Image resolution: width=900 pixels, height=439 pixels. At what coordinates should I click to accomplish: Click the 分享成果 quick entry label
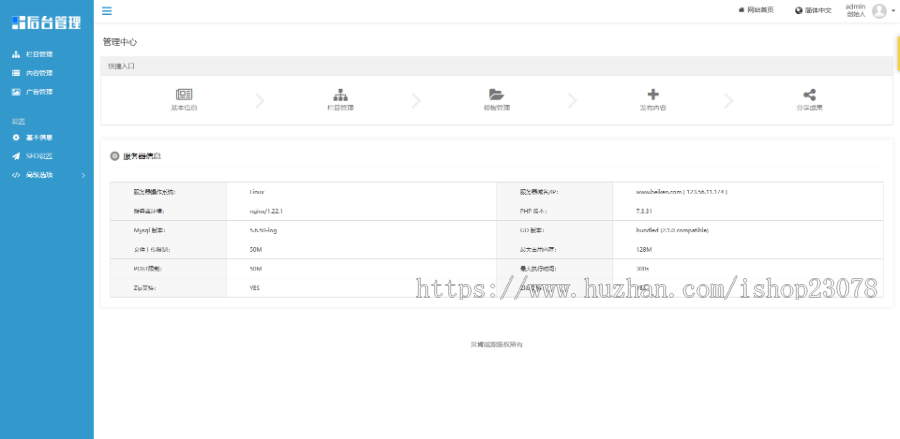coord(809,108)
